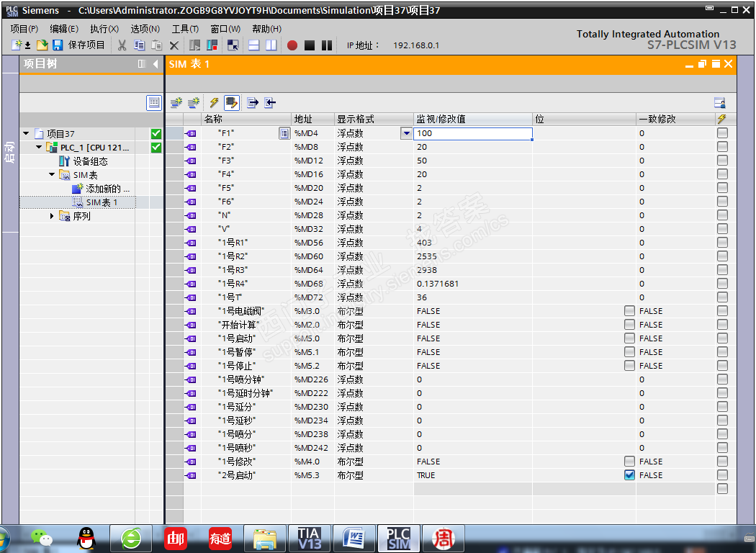
Task: Click the new project icon in toolbar
Action: point(17,45)
